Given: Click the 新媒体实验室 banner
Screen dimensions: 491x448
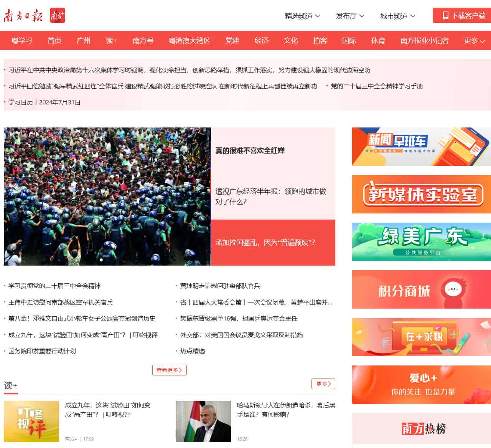Looking at the screenshot, I should point(421,194).
